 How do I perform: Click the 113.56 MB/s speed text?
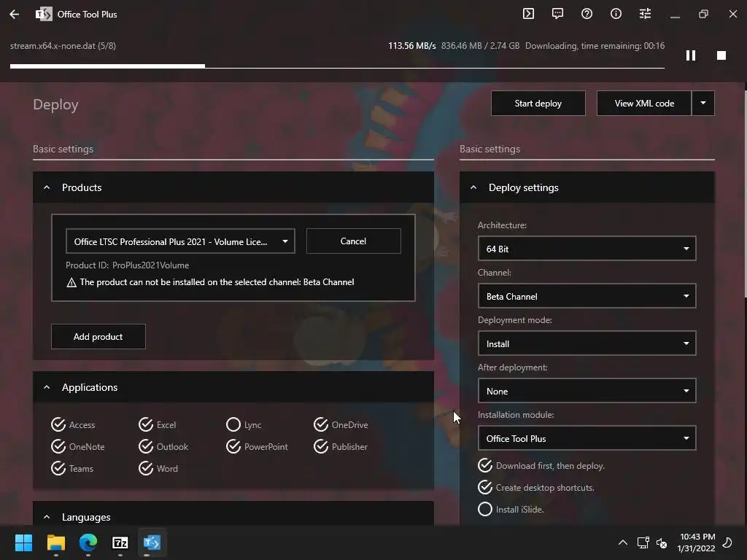point(411,46)
